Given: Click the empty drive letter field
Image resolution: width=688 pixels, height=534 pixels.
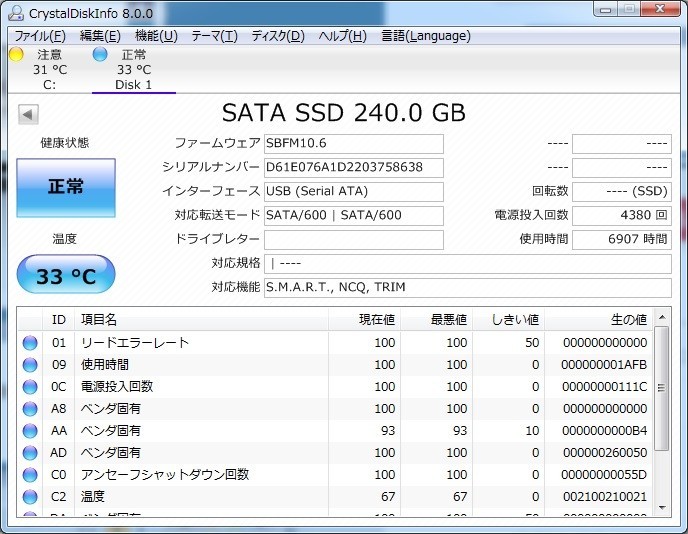Looking at the screenshot, I should [354, 240].
